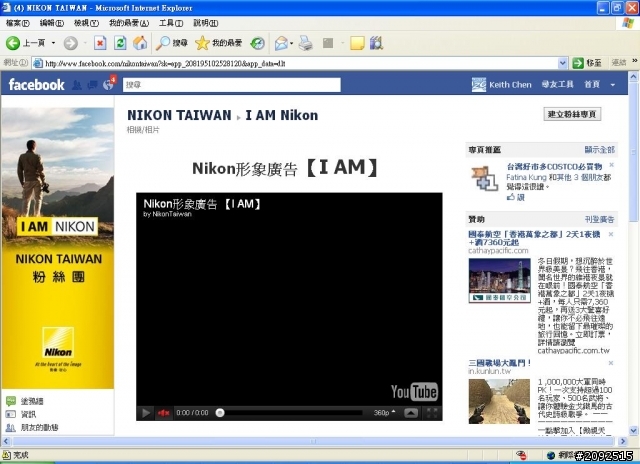The height and width of the screenshot is (464, 640).
Task: Open the Tools menu (工具)
Action: (171, 23)
